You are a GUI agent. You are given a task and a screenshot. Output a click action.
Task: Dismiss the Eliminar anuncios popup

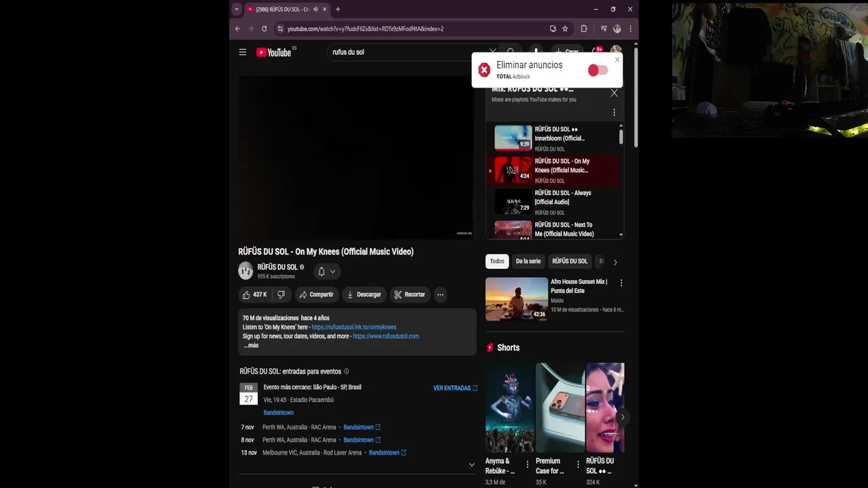coord(617,60)
